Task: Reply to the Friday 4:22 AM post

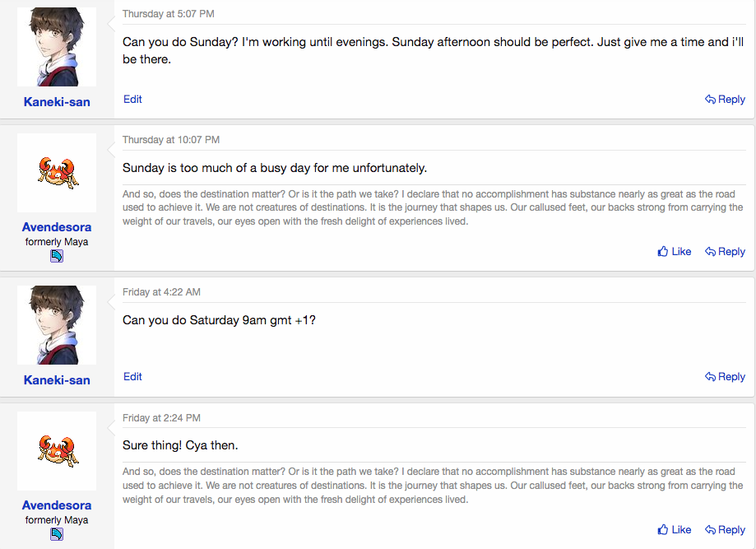Action: coord(725,377)
